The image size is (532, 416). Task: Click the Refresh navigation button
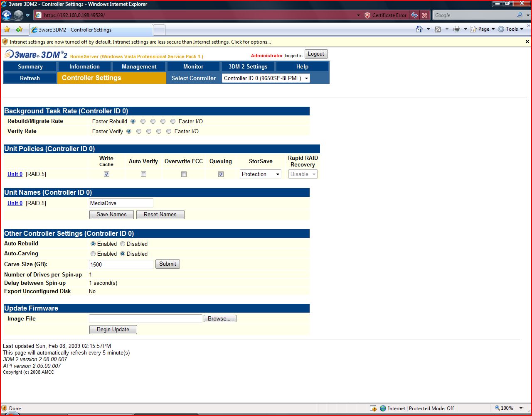coord(30,78)
